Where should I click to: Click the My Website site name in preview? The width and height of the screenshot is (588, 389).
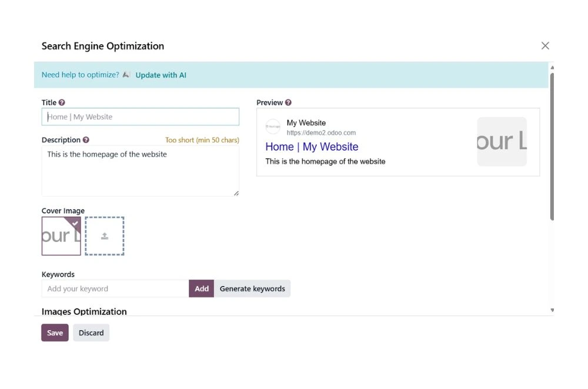[x=306, y=123]
